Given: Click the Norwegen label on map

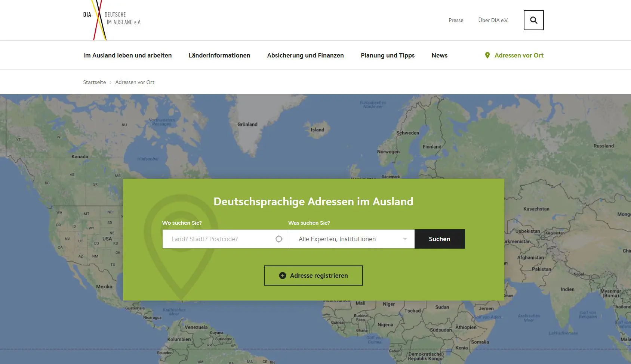Looking at the screenshot, I should point(388,152).
